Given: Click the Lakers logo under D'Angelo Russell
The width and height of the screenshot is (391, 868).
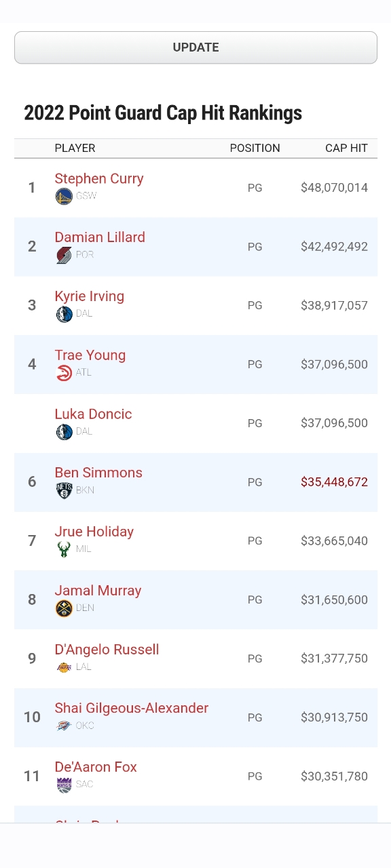Looking at the screenshot, I should [x=64, y=667].
